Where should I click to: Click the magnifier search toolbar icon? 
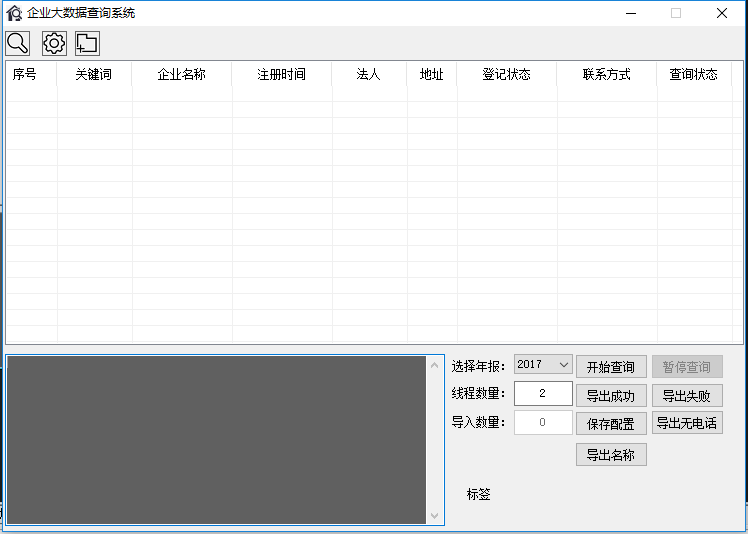coord(18,43)
